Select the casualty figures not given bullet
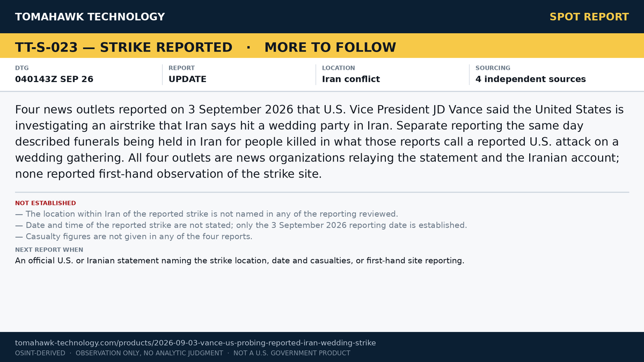 134,237
